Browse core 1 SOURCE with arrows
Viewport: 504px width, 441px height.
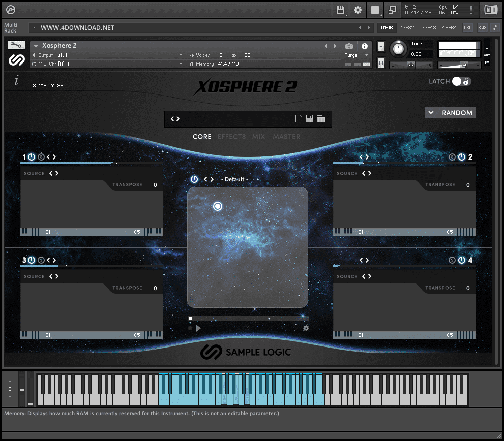click(x=54, y=173)
